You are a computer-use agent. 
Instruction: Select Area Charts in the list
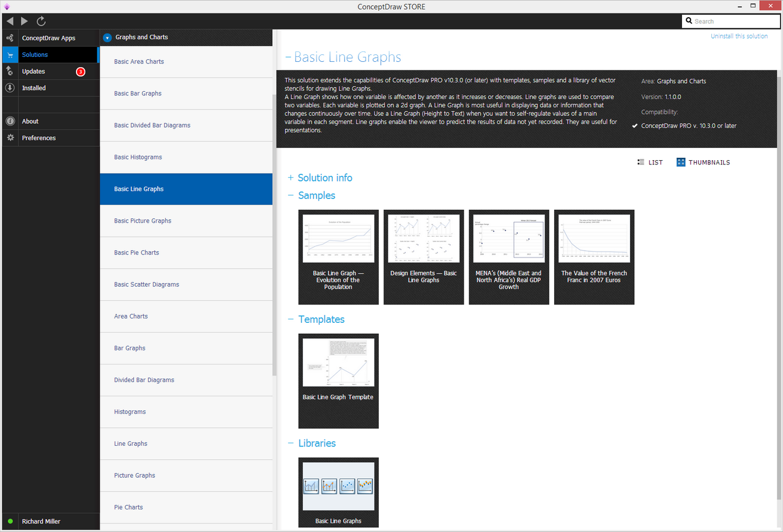(186, 316)
